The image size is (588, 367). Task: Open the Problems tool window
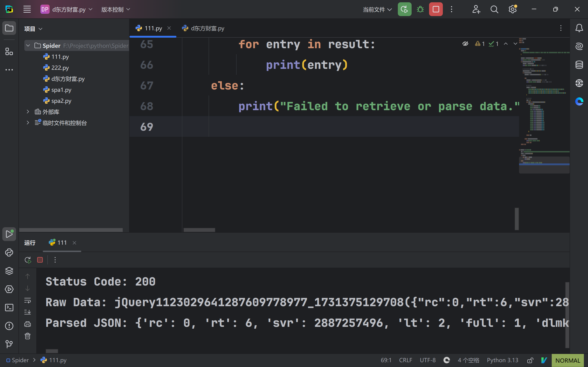[9, 326]
